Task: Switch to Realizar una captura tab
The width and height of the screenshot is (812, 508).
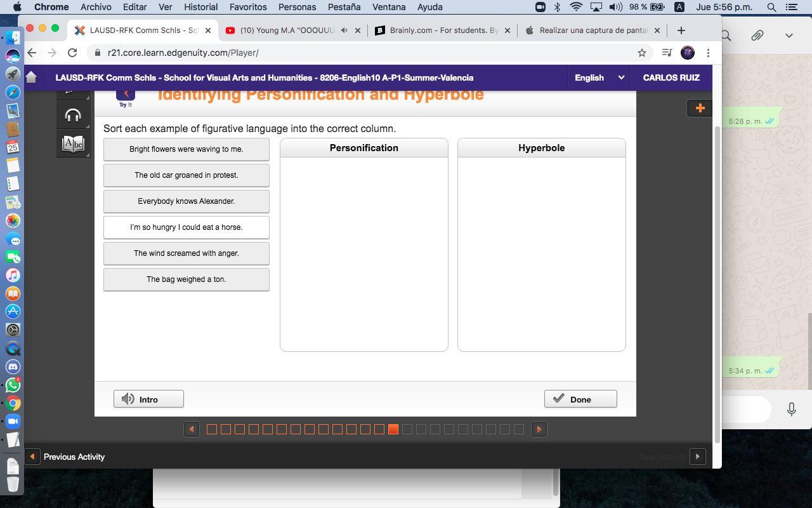Action: pyautogui.click(x=593, y=30)
